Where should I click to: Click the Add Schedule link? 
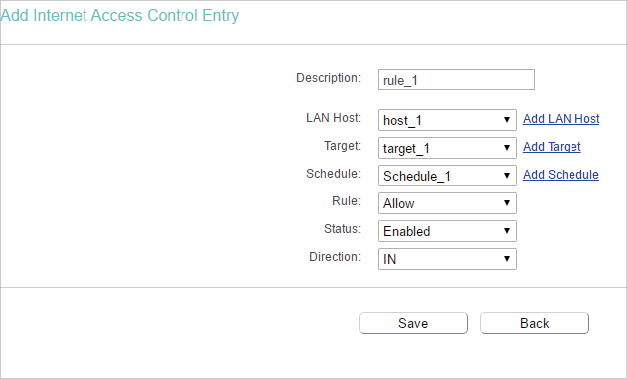561,175
